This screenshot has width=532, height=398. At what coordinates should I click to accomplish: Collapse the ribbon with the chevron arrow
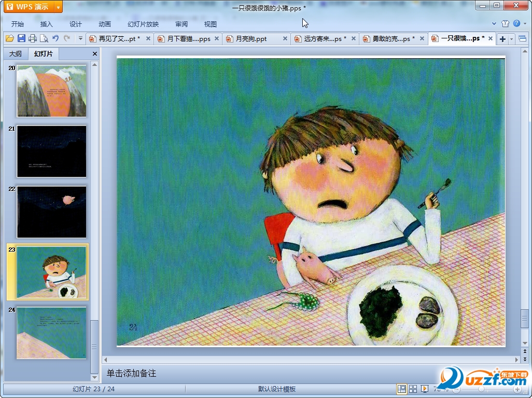click(494, 23)
